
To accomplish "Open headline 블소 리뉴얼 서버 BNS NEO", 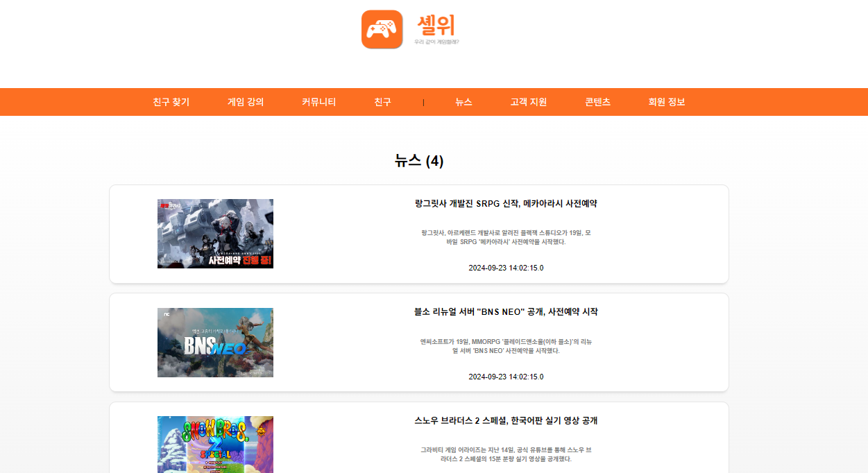I will click(506, 312).
